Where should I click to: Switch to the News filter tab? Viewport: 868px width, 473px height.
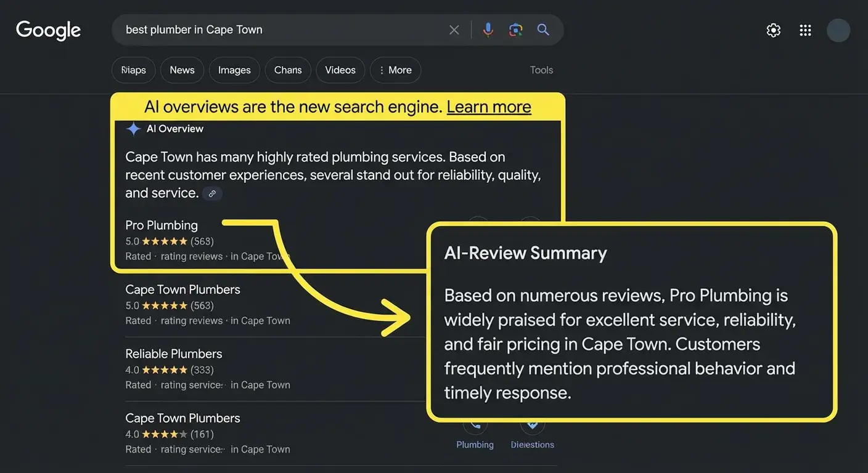coord(182,70)
